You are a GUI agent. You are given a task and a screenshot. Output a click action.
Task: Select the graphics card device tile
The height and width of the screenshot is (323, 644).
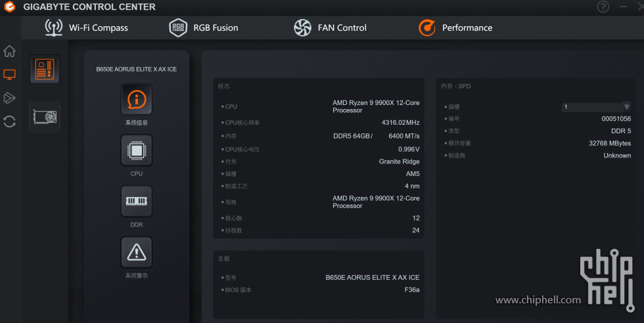(45, 117)
